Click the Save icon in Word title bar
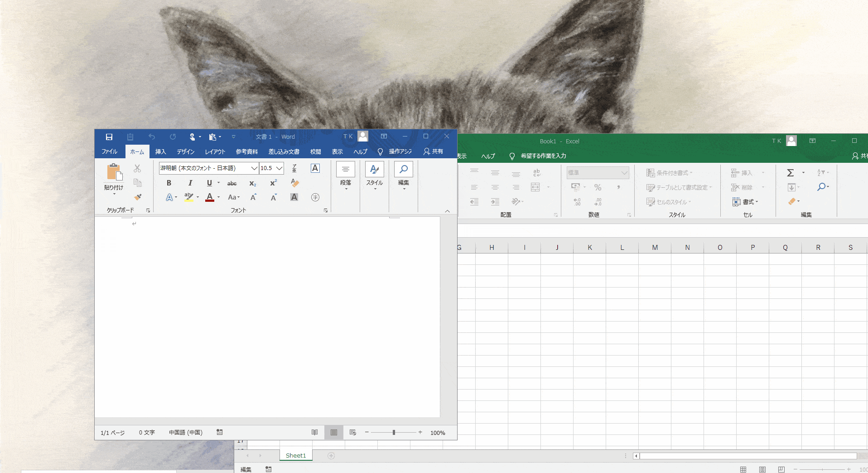The height and width of the screenshot is (473, 868). click(x=109, y=137)
